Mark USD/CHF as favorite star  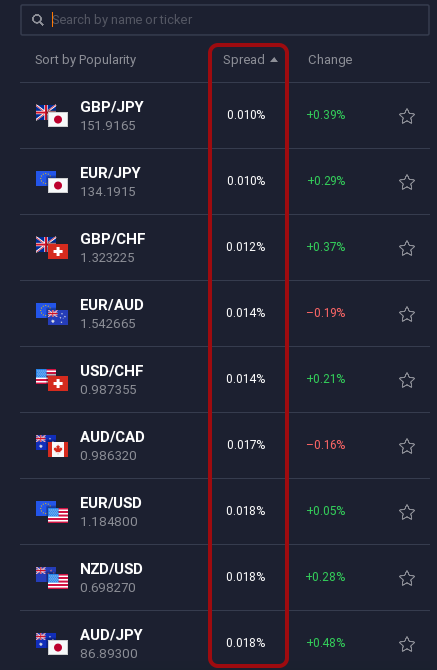(x=407, y=380)
